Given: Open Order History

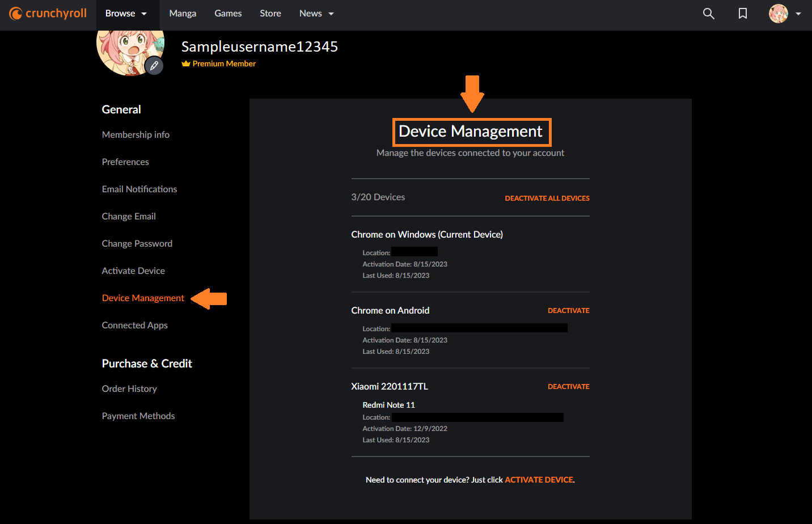Looking at the screenshot, I should [129, 388].
